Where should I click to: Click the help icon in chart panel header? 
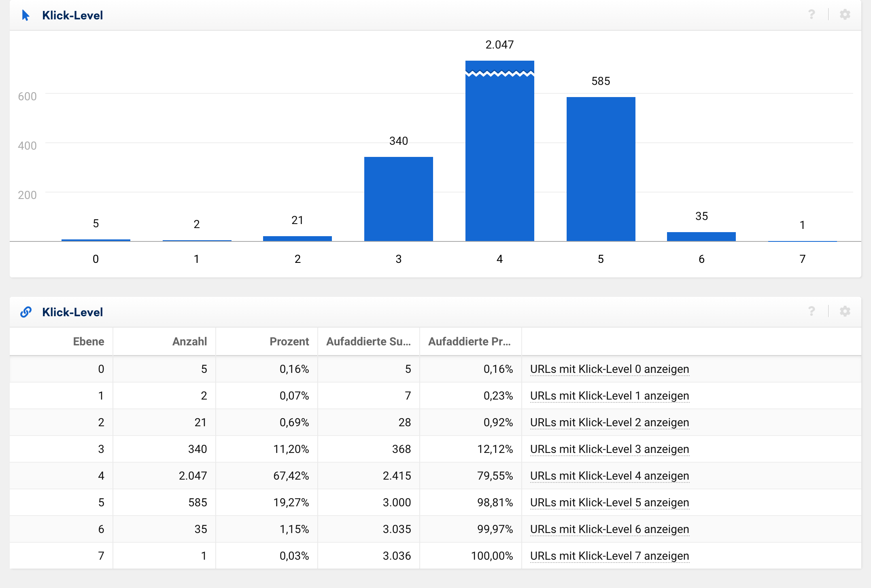pyautogui.click(x=812, y=15)
